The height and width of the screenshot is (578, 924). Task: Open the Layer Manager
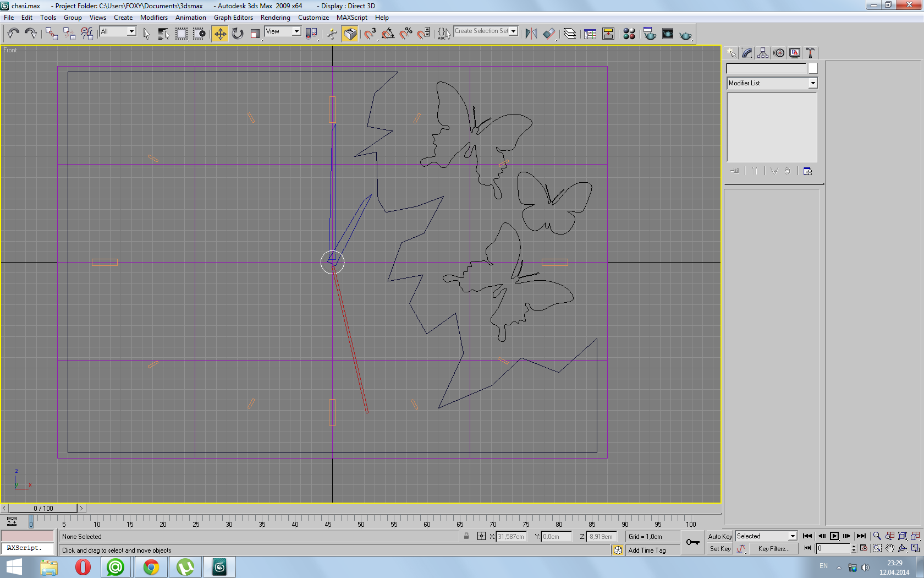[570, 34]
